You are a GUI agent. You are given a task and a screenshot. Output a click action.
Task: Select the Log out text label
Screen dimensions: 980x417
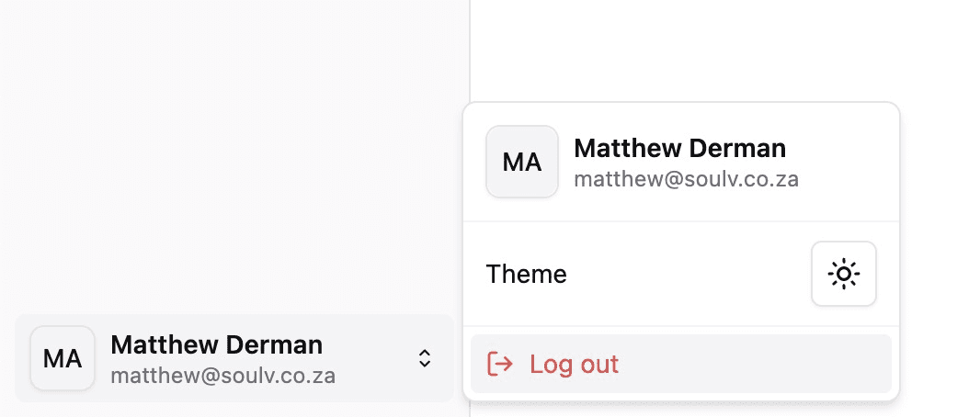[574, 364]
